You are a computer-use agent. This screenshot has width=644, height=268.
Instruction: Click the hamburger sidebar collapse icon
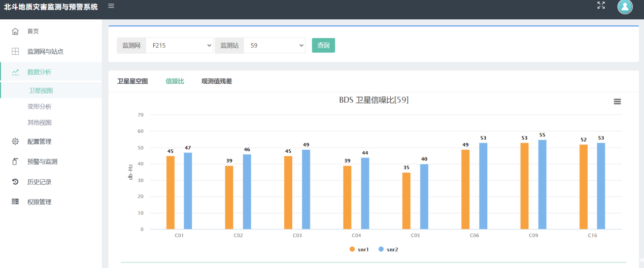[111, 6]
